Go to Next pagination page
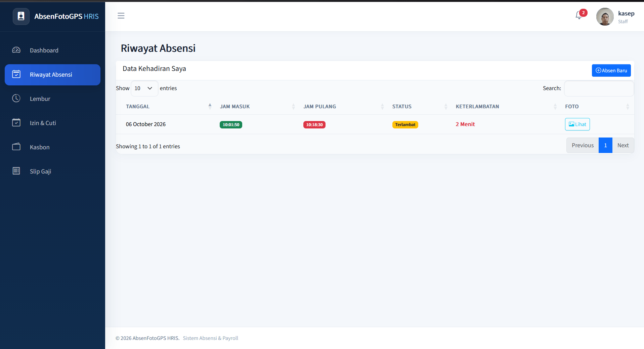This screenshot has height=349, width=644. [623, 146]
